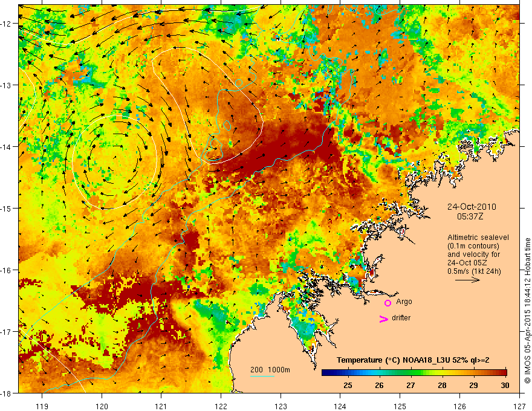Click the latitude axis label -17
Image resolution: width=532 pixels, height=411 pixels.
pos(6,332)
